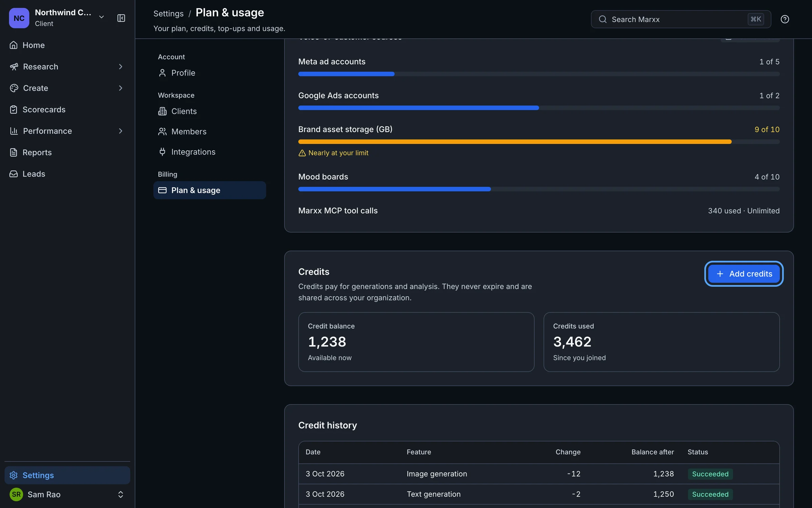812x508 pixels.
Task: Open the Members settings page
Action: (x=209, y=131)
